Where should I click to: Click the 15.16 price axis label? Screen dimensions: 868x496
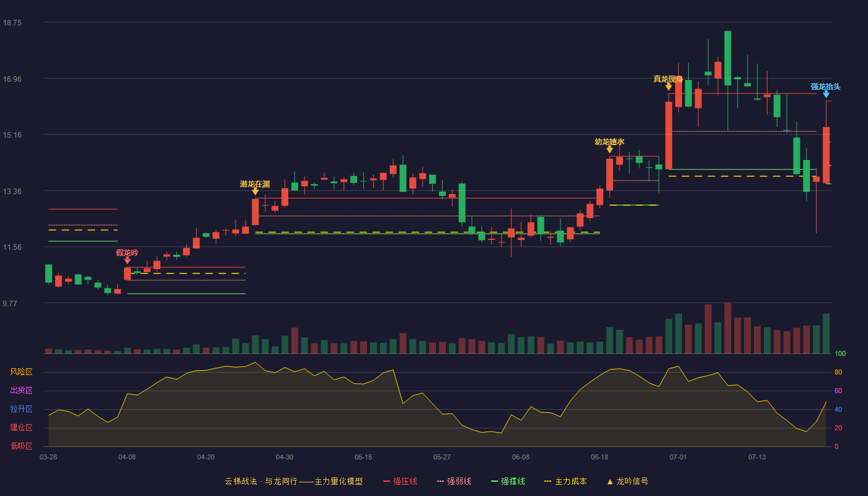pyautogui.click(x=12, y=135)
